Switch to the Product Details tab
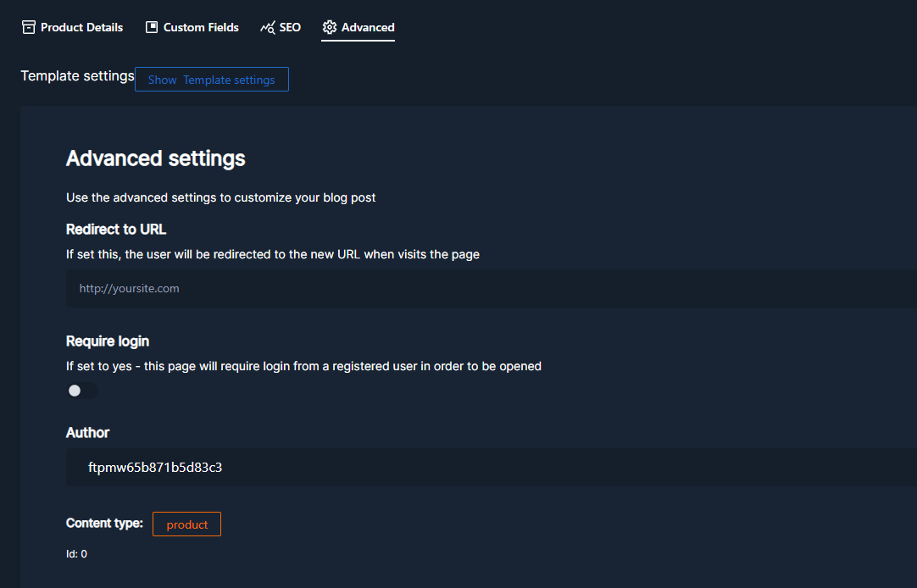Viewport: 917px width, 588px height. pos(81,27)
